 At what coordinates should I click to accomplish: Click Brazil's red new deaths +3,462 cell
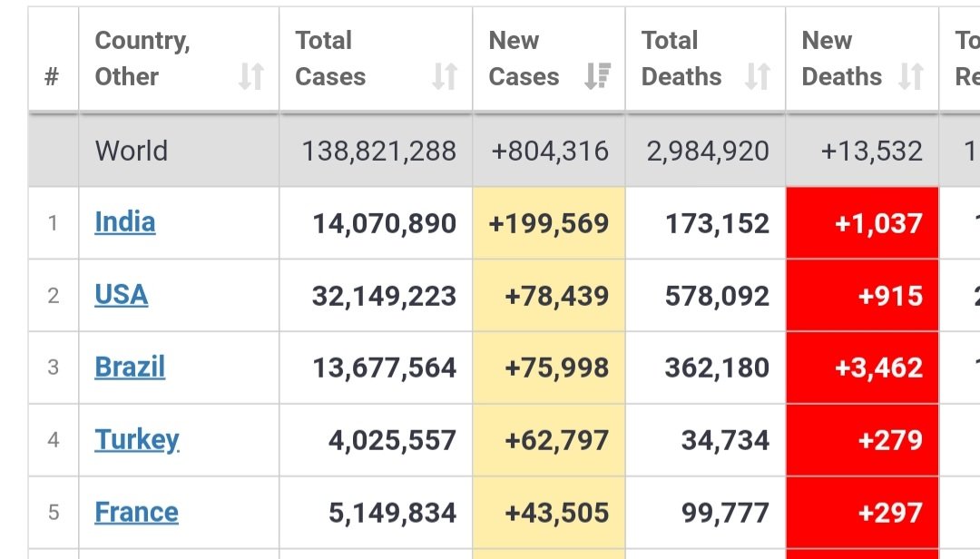(863, 368)
